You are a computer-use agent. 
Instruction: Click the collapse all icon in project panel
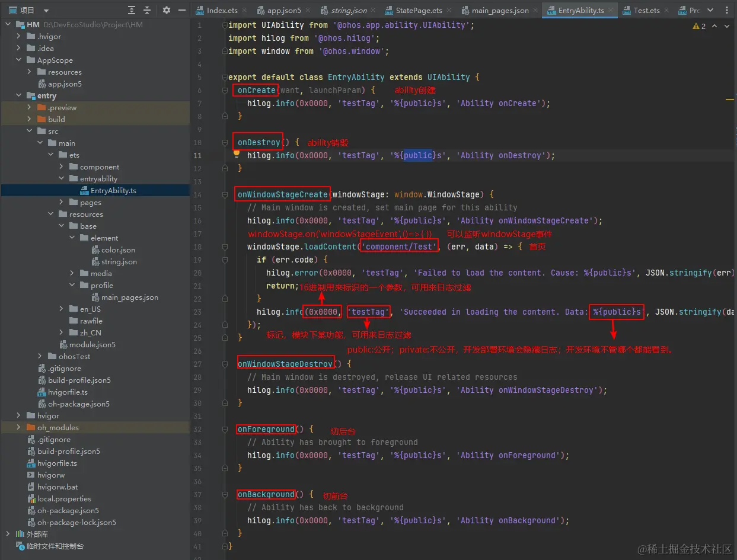(x=147, y=10)
